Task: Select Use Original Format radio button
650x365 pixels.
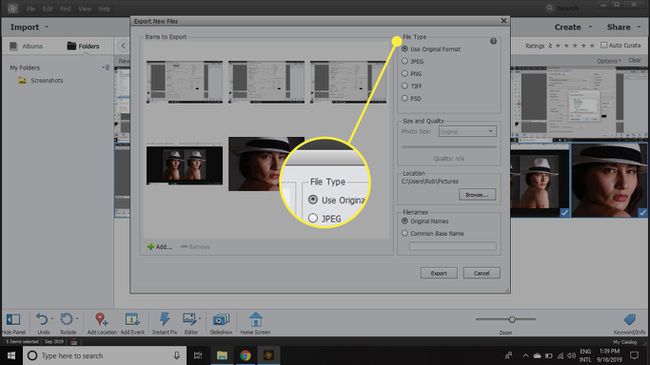Action: point(405,49)
